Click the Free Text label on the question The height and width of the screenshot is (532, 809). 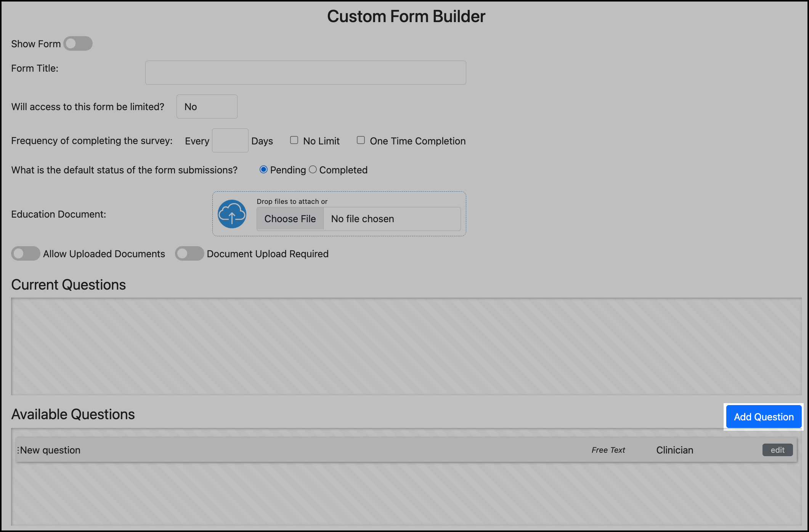(x=608, y=450)
